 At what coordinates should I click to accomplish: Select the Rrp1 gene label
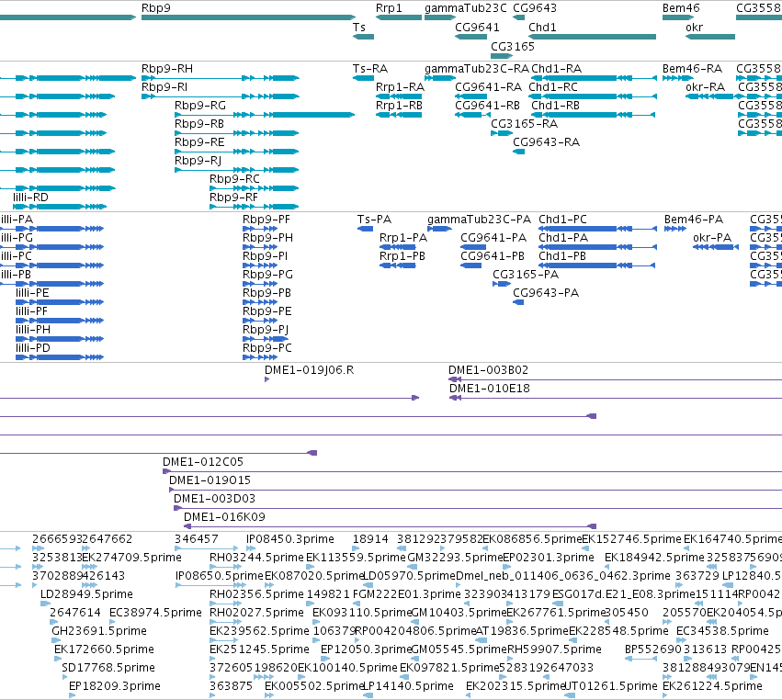pos(389,8)
